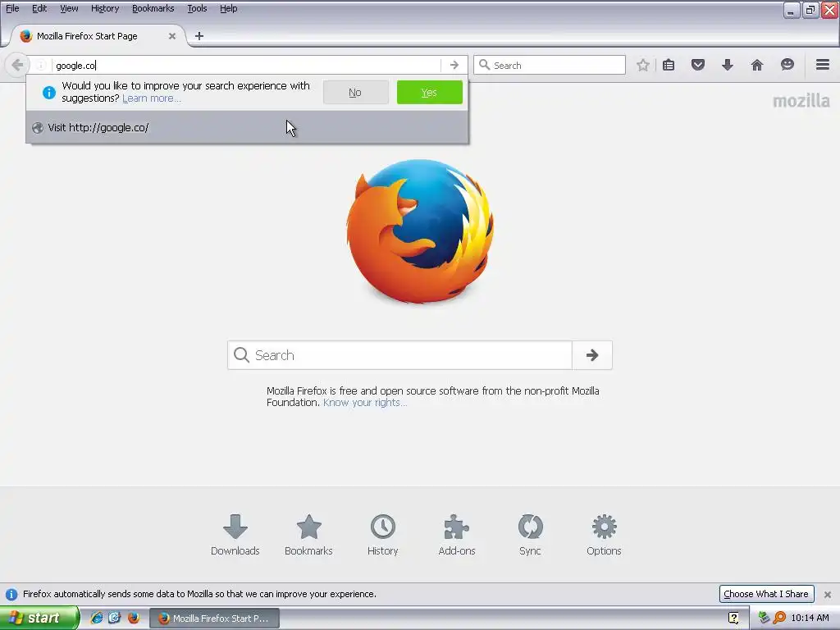
Task: Open Sync shortcut on start page
Action: [530, 535]
